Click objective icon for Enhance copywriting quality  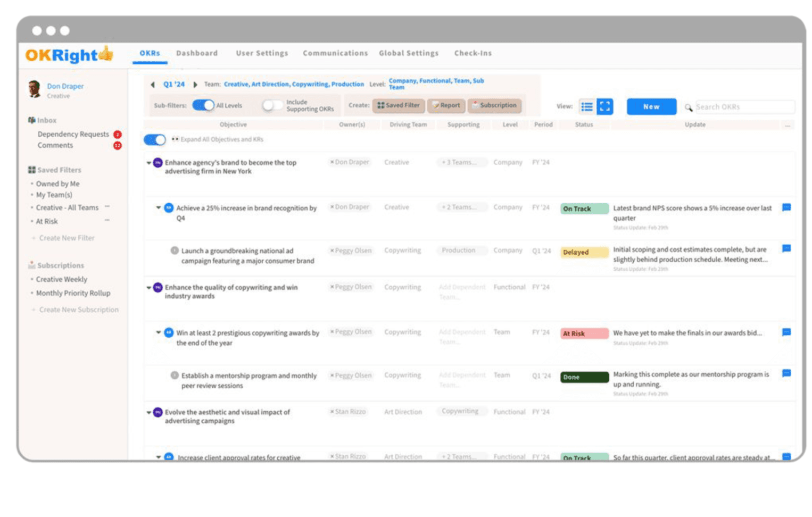coord(158,287)
